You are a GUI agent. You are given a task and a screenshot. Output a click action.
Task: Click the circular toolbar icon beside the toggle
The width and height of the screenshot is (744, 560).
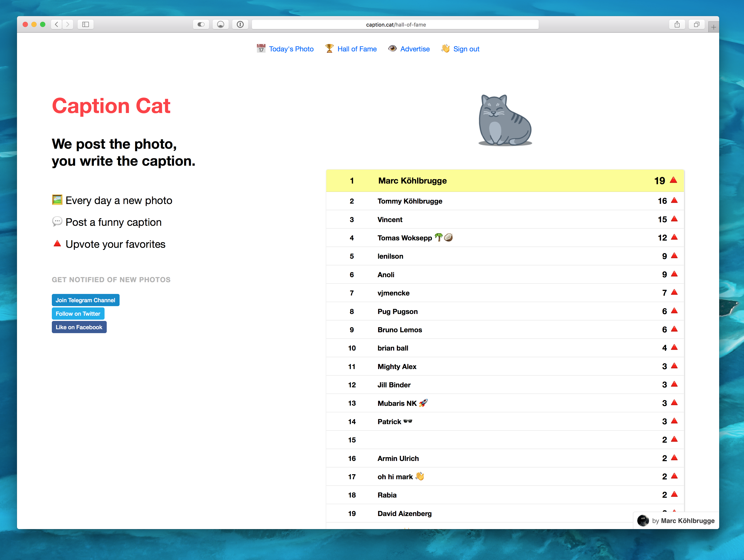coord(220,24)
